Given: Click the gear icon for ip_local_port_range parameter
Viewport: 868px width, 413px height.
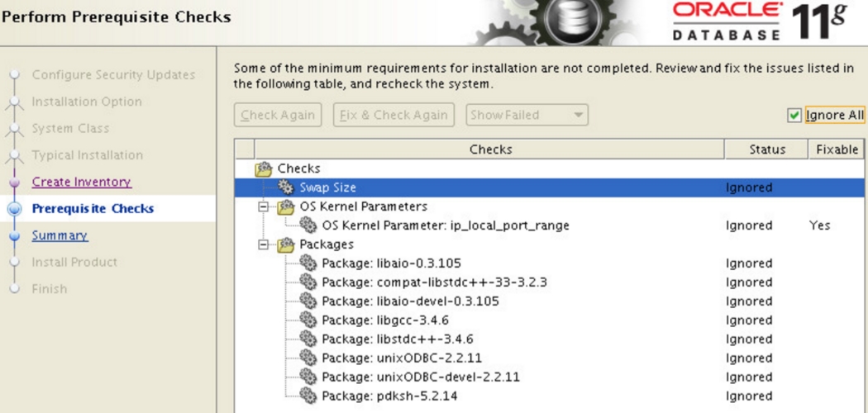Looking at the screenshot, I should (309, 225).
